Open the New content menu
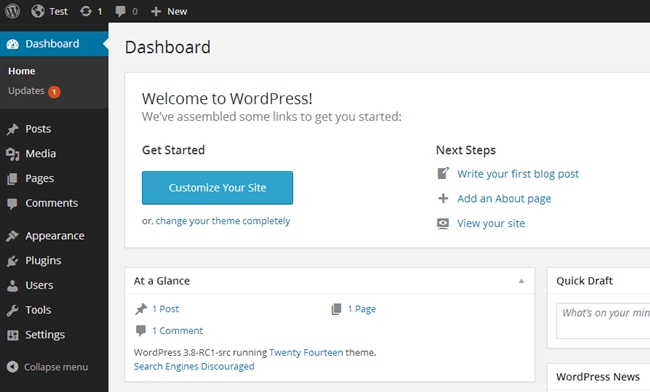 177,12
